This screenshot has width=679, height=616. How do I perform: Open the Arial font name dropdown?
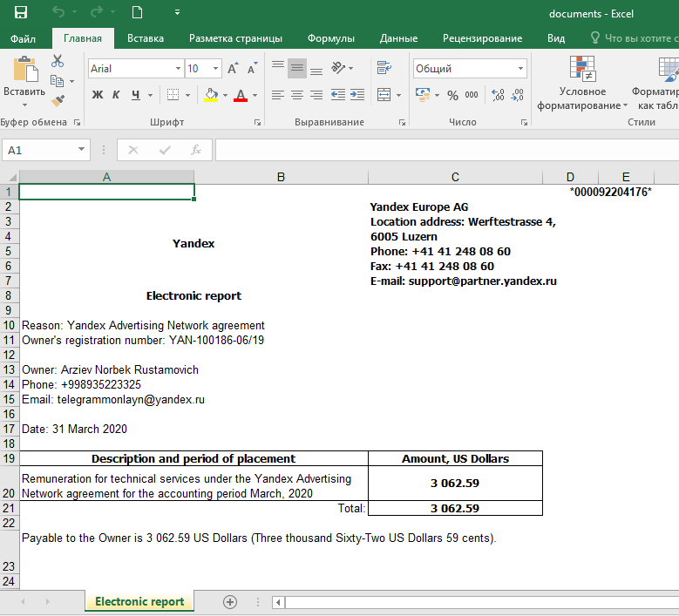pyautogui.click(x=178, y=69)
